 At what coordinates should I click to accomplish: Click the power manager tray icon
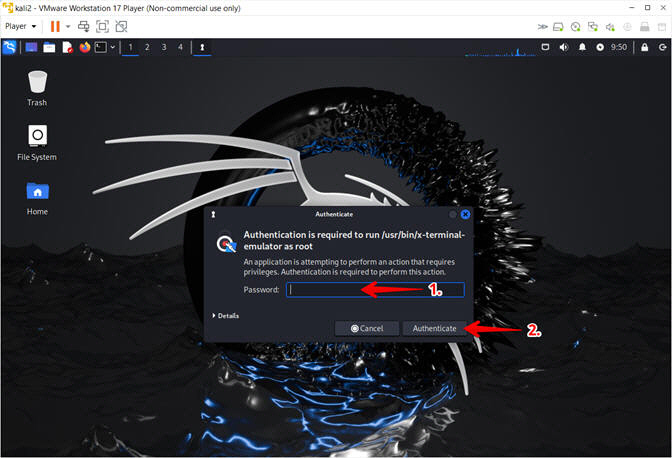coord(600,47)
